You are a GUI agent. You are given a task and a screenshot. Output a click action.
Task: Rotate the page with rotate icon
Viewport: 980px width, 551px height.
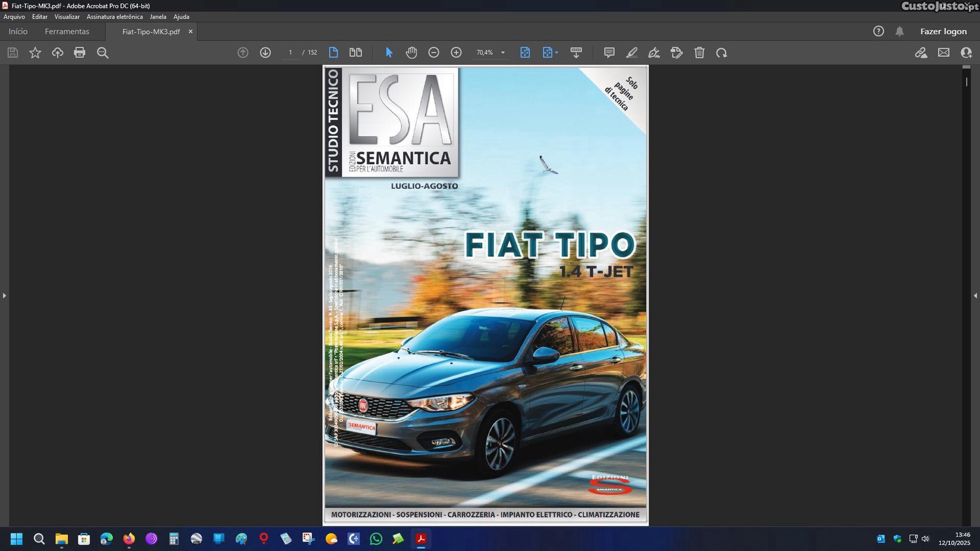click(721, 53)
